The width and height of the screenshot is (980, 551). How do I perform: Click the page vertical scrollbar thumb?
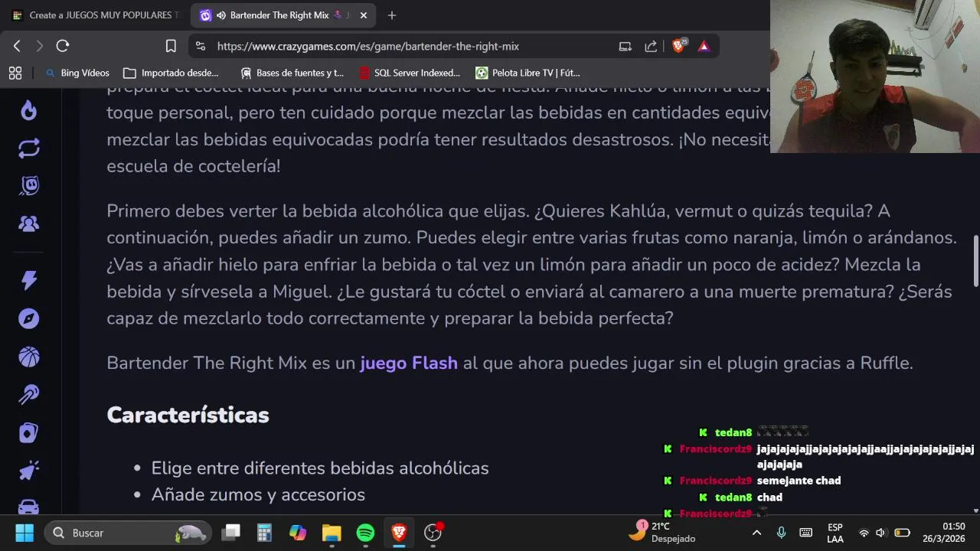coord(975,261)
